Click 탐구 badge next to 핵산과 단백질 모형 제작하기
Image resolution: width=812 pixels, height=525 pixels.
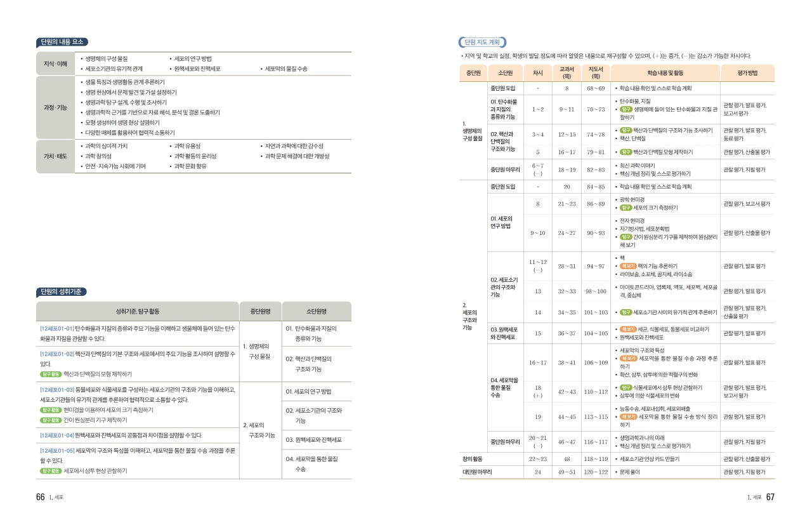625,152
